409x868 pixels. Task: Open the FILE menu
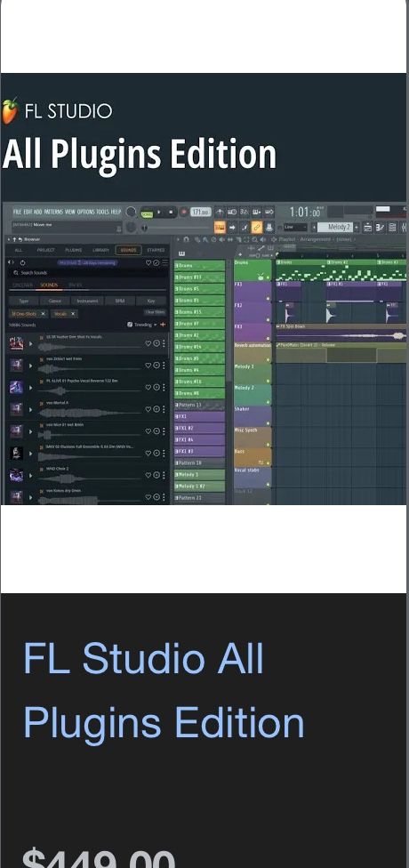click(17, 212)
